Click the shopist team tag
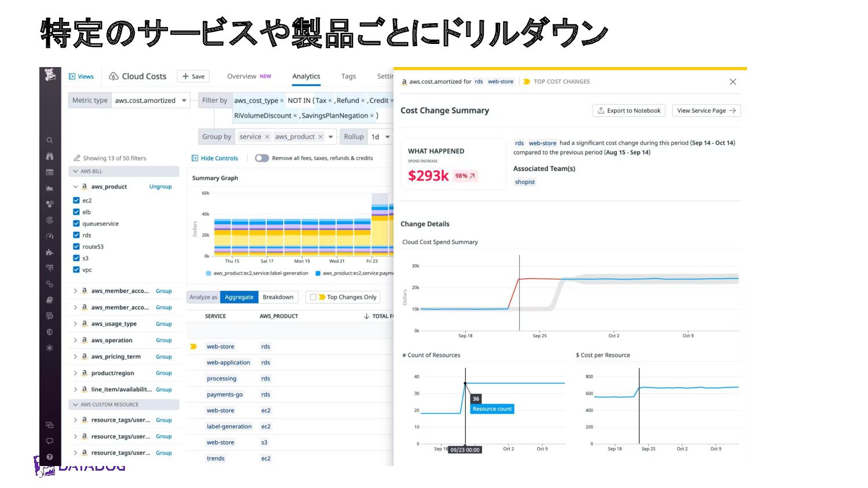The height and width of the screenshot is (488, 868). coord(525,182)
